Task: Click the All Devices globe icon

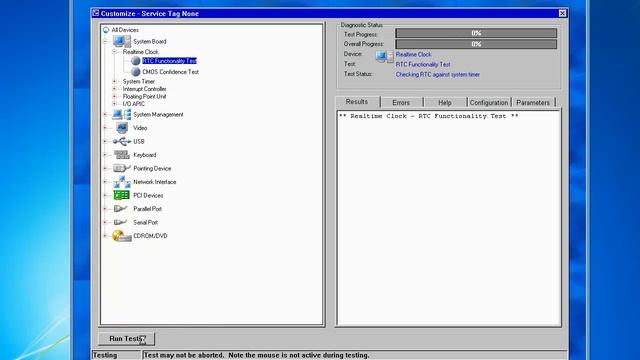Action: [106, 30]
